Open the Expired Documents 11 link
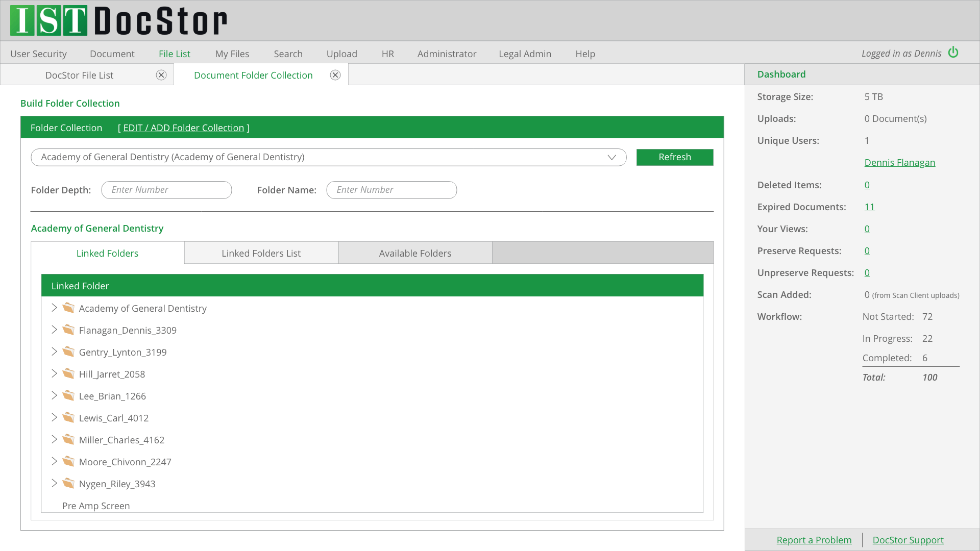980x551 pixels. (870, 207)
